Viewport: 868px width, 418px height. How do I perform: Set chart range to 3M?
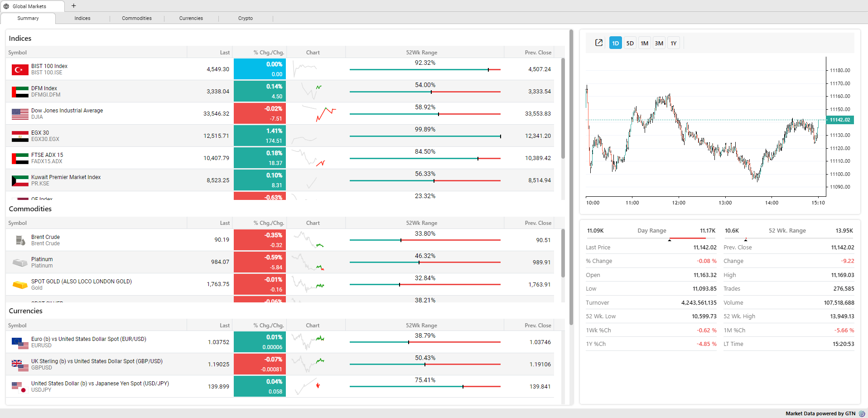[659, 43]
